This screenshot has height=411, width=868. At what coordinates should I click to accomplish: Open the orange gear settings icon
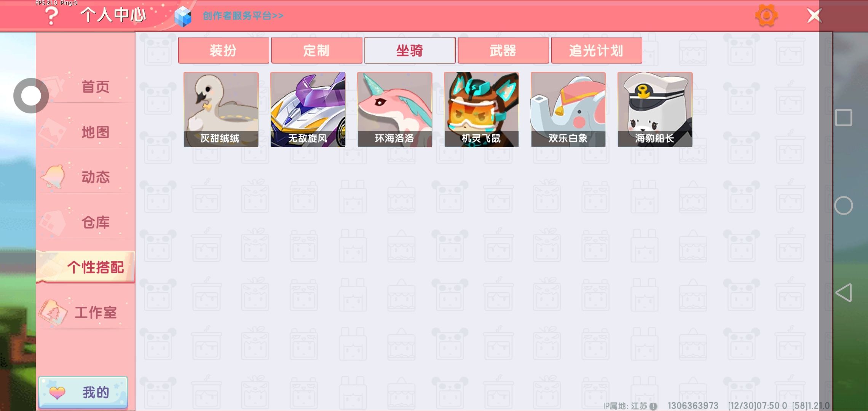click(x=766, y=15)
